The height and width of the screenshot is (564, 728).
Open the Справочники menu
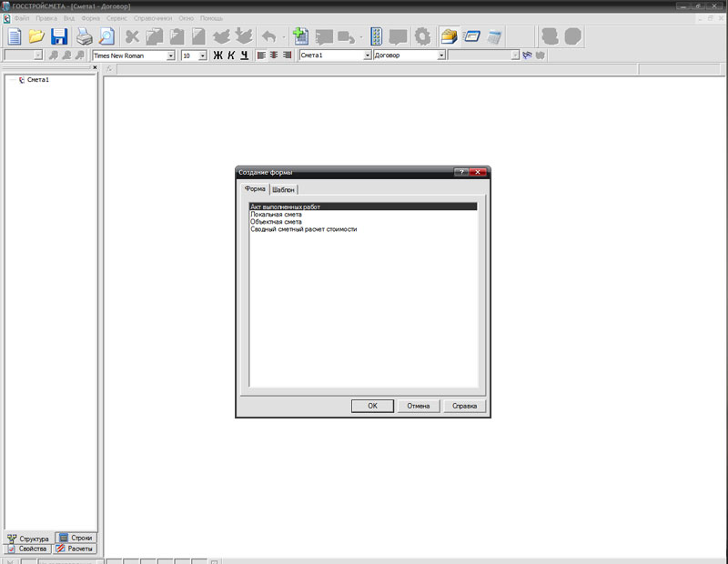point(153,18)
